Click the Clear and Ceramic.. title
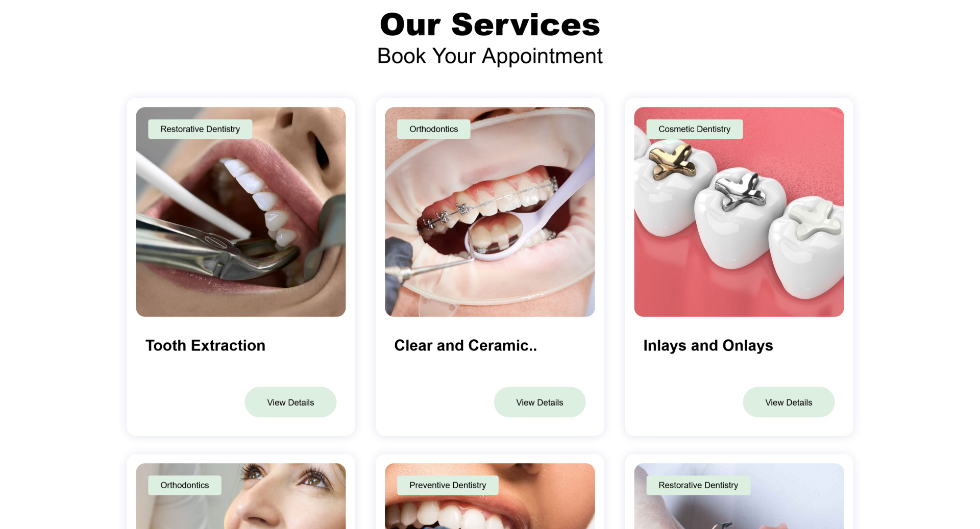 465,345
